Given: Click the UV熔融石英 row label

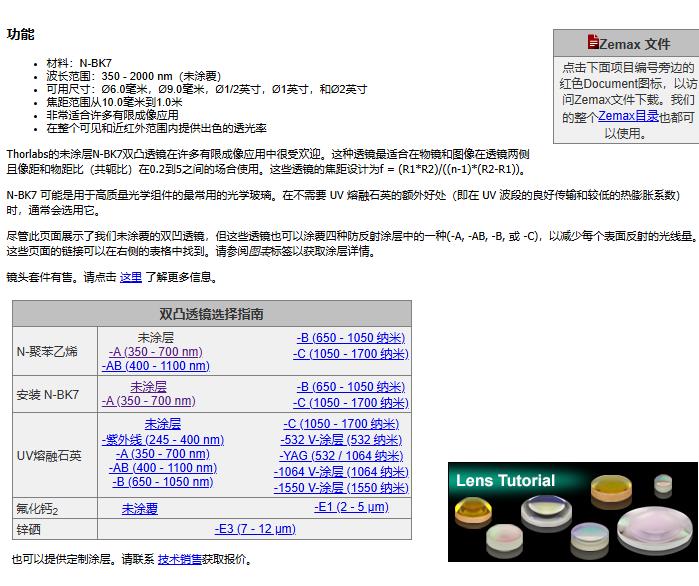Looking at the screenshot, I should (49, 456).
